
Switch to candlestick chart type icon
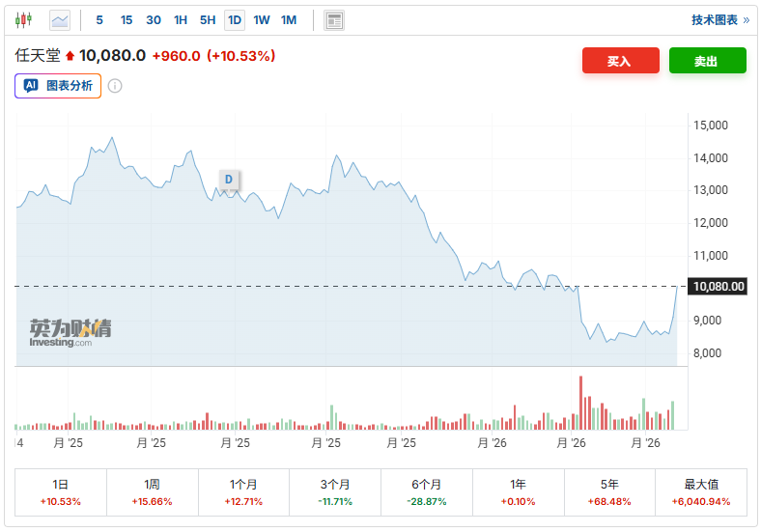[x=23, y=19]
